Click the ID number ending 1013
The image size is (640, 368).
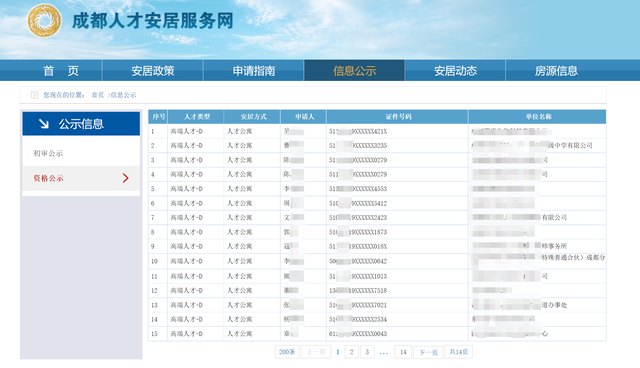[358, 276]
